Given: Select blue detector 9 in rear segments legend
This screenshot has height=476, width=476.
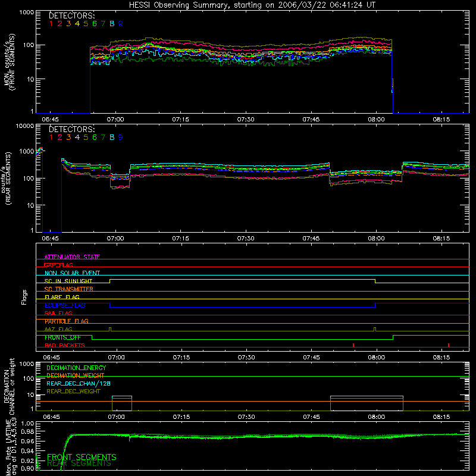Looking at the screenshot, I should (121, 137).
